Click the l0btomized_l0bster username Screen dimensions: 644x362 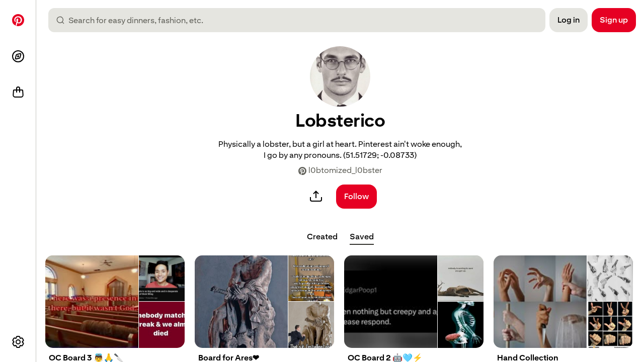(x=345, y=170)
